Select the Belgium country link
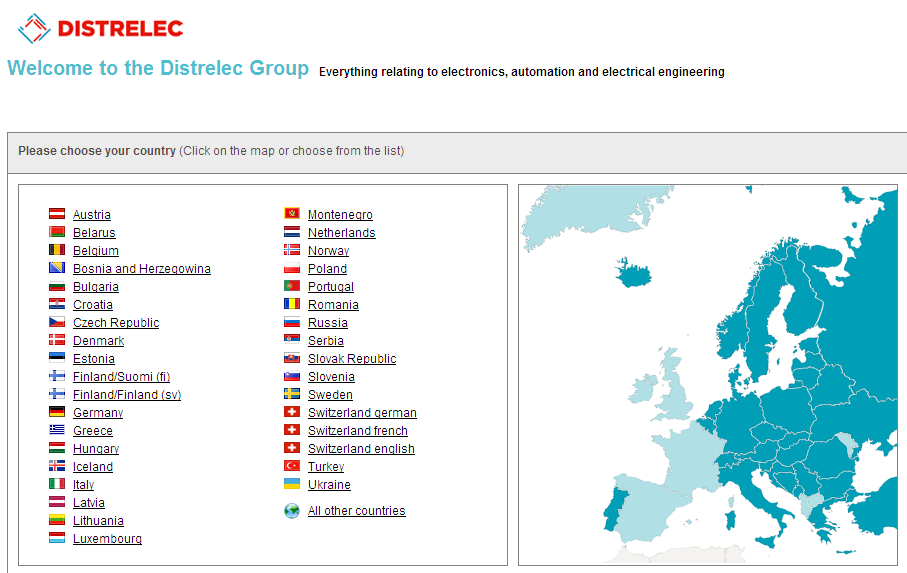907x573 pixels. click(x=96, y=250)
